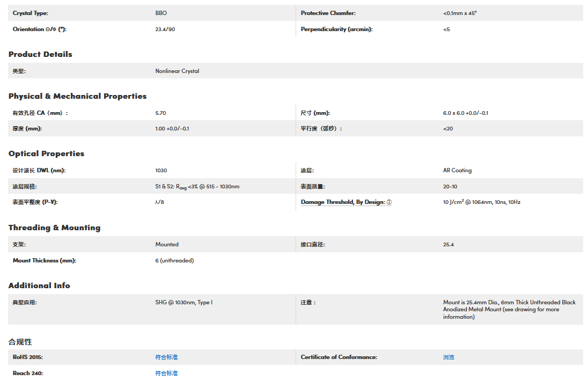Click the mount note about Black Anodized Metal
This screenshot has width=588, height=388.
coord(509,310)
